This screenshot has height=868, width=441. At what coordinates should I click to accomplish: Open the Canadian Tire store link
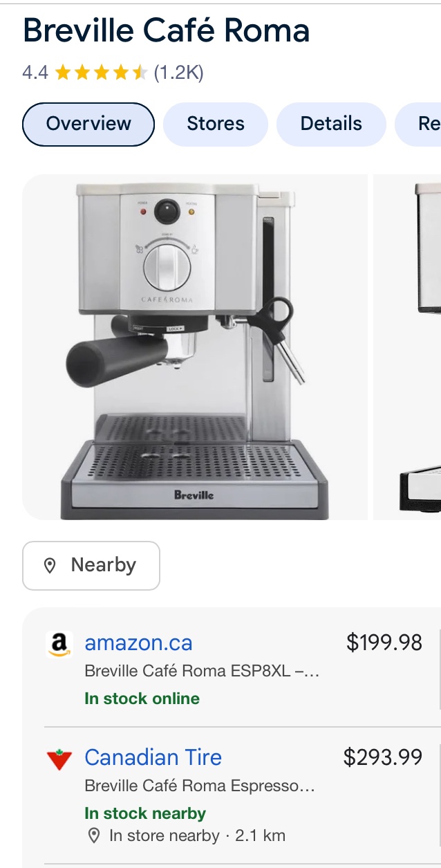click(x=153, y=757)
